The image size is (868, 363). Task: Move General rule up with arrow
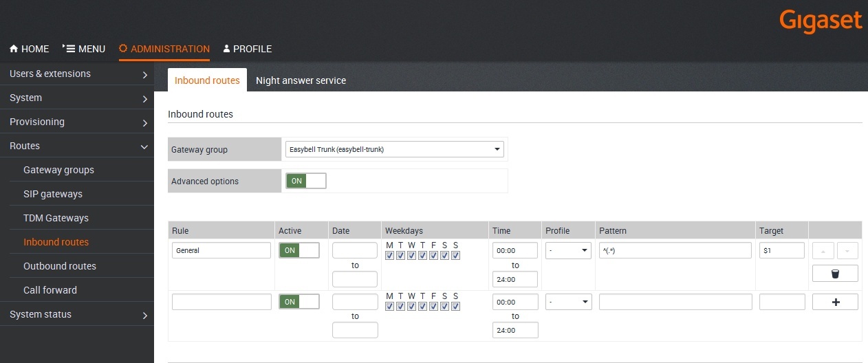[x=823, y=250]
